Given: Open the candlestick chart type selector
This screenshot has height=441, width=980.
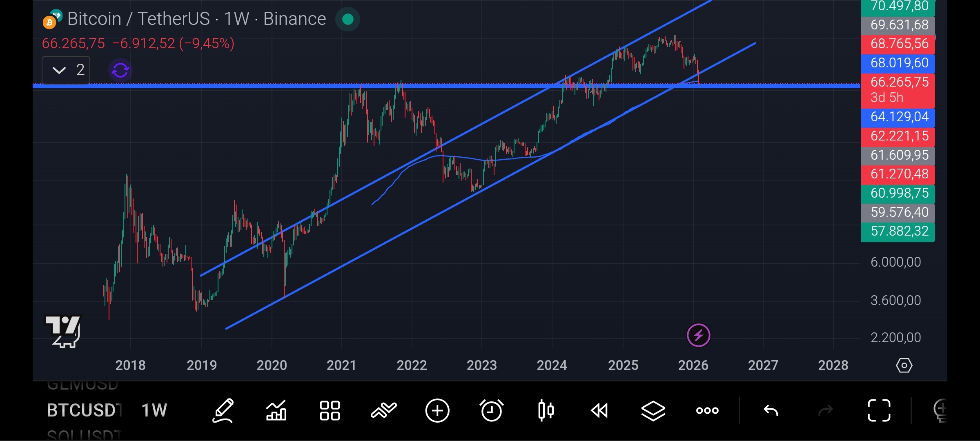Looking at the screenshot, I should click(x=546, y=410).
